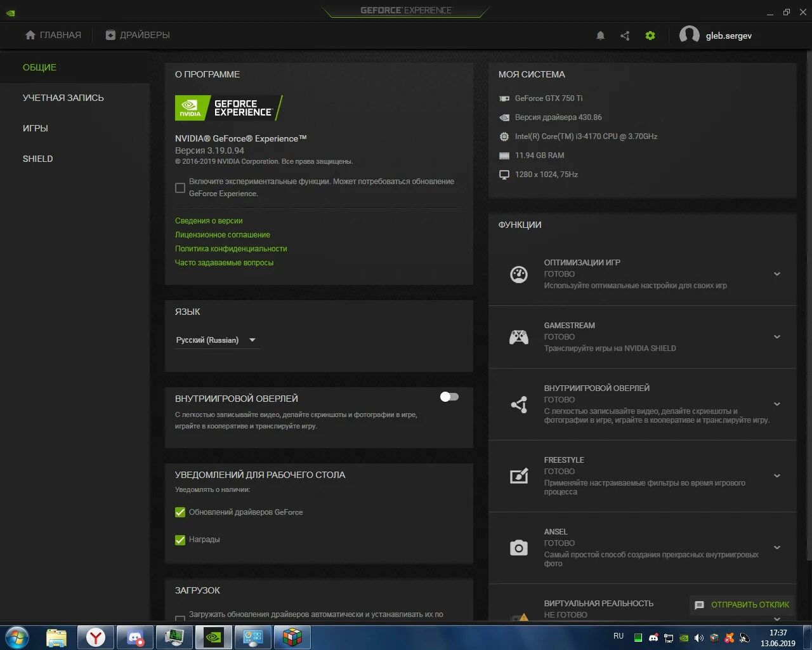Screen dimensions: 812x650
Task: Open Windows Explorer from taskbar
Action: [56, 637]
